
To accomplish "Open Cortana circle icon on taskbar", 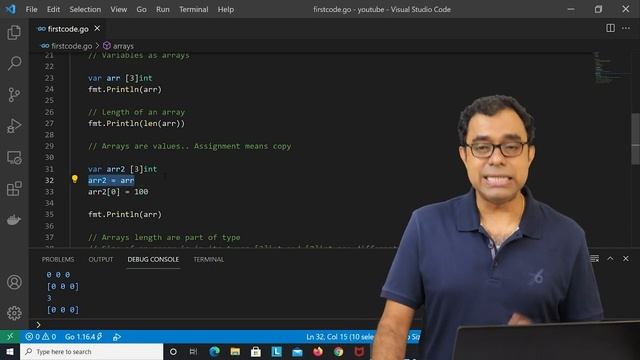I will click(x=173, y=352).
